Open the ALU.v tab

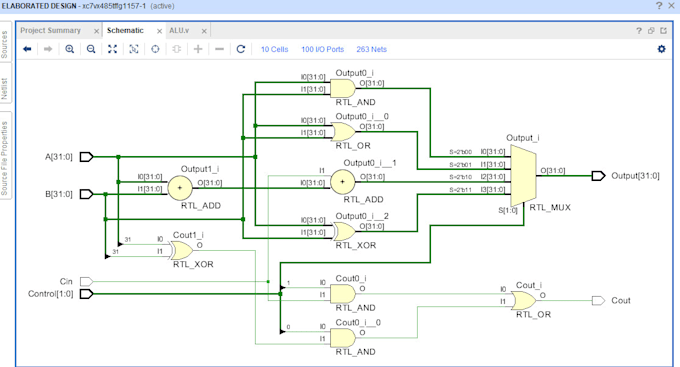click(179, 30)
